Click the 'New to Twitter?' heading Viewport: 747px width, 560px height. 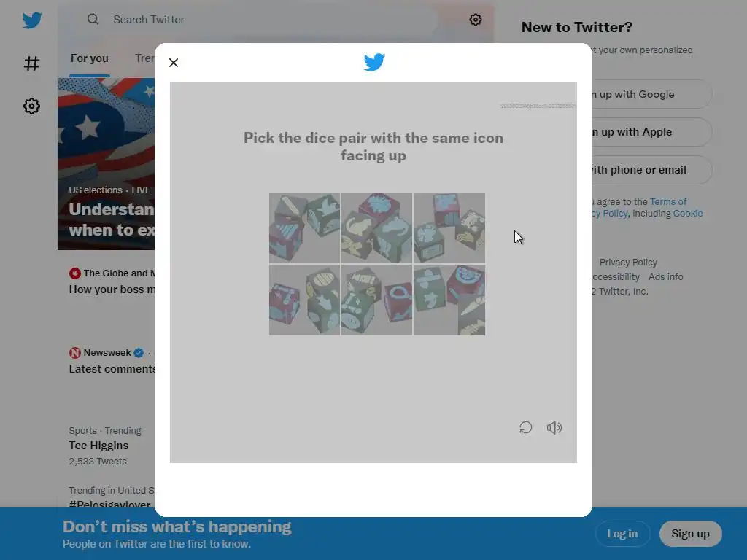[x=577, y=27]
